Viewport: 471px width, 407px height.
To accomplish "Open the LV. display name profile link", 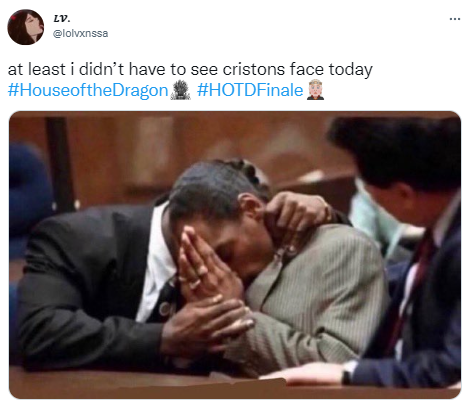I will (x=62, y=19).
